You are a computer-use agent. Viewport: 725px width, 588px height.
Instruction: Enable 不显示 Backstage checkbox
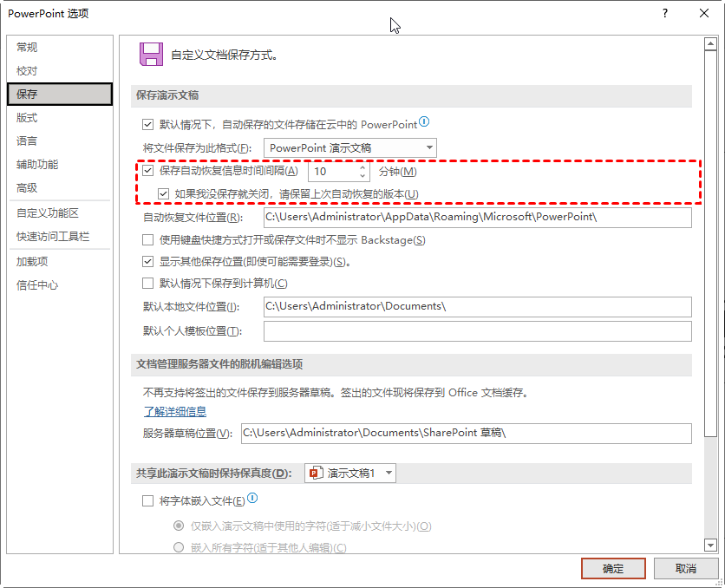point(148,240)
